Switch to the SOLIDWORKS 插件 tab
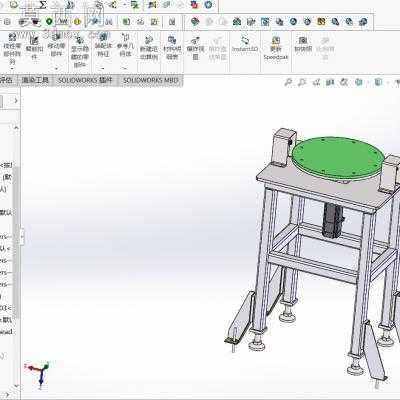This screenshot has width=400, height=400. pyautogui.click(x=85, y=80)
